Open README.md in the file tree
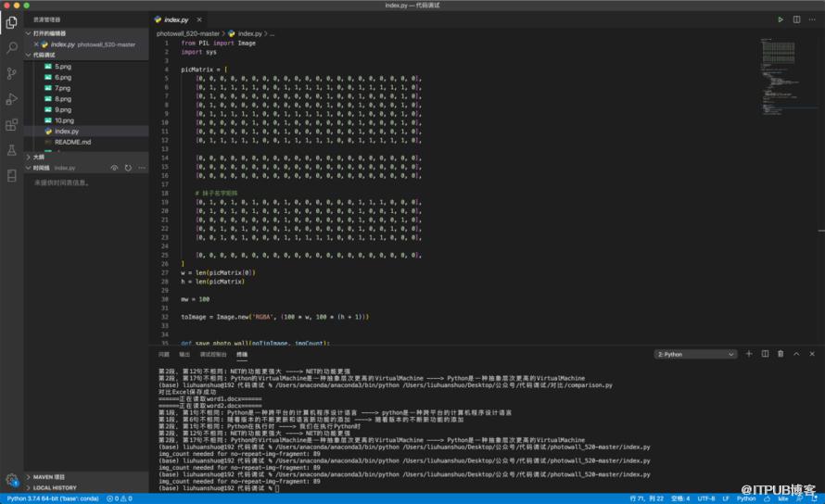This screenshot has width=825, height=504. coord(86,142)
